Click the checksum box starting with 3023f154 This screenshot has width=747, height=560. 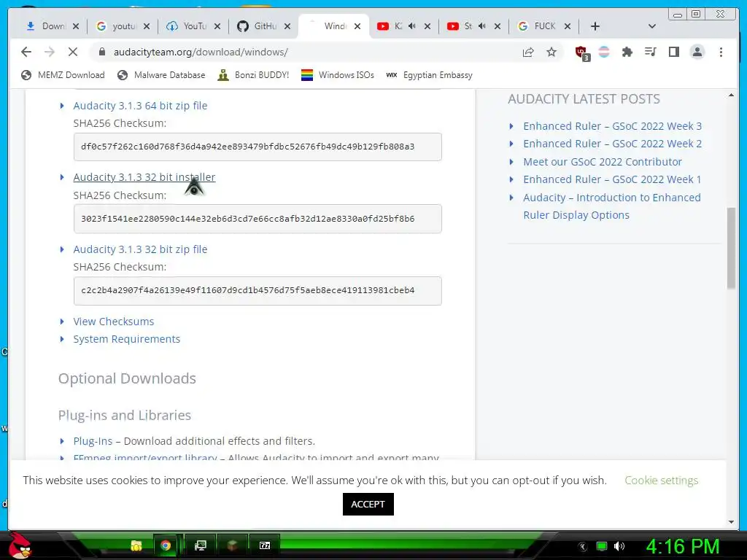(258, 219)
